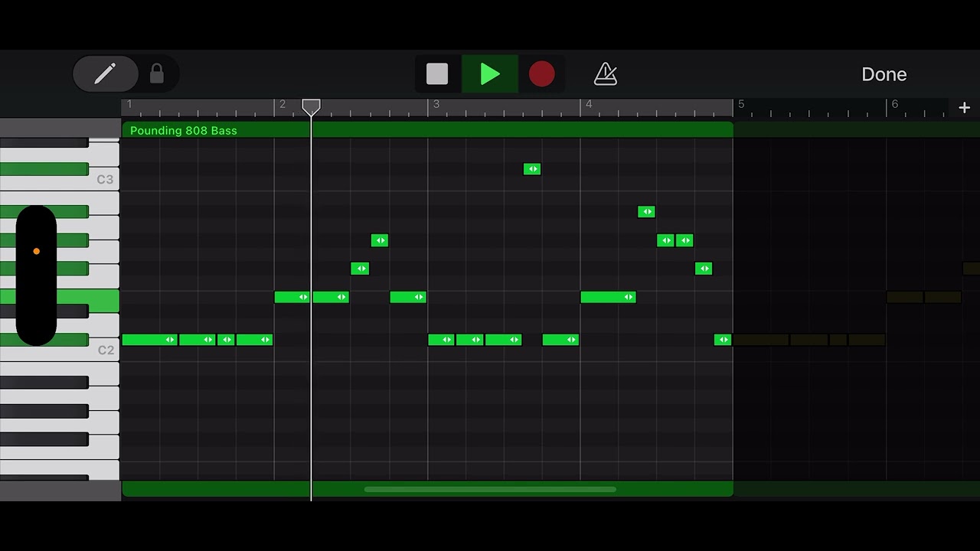980x551 pixels.
Task: Select the playhead marker on the ruler
Action: (x=311, y=106)
